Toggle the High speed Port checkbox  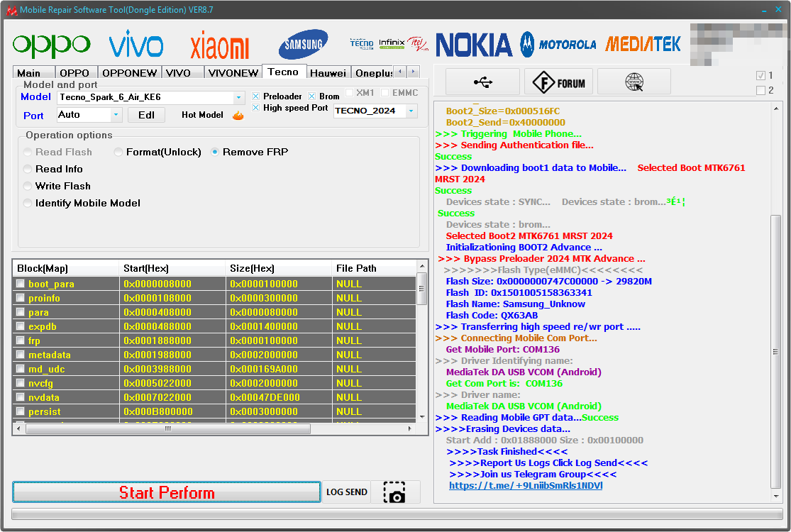256,108
